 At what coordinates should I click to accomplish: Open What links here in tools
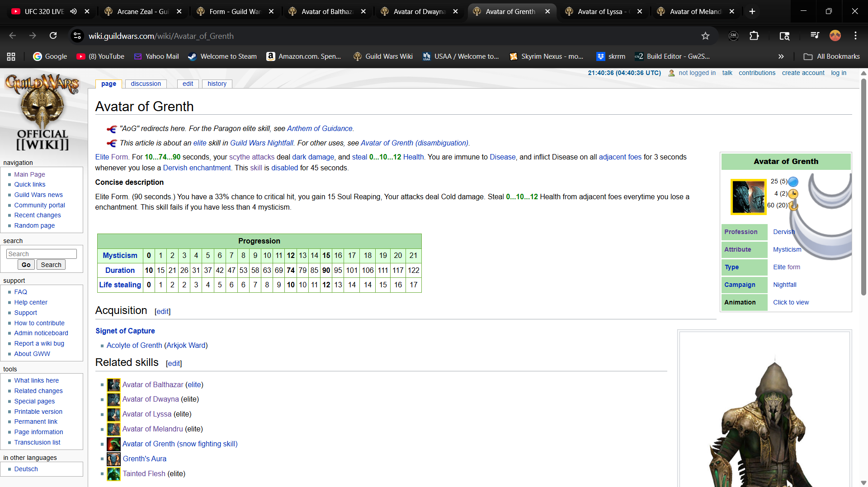click(36, 381)
